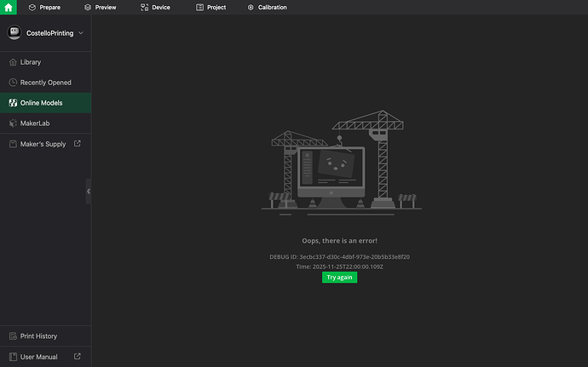Click the 'Oops, there is an error!' message
This screenshot has height=367, width=588.
pyautogui.click(x=339, y=241)
